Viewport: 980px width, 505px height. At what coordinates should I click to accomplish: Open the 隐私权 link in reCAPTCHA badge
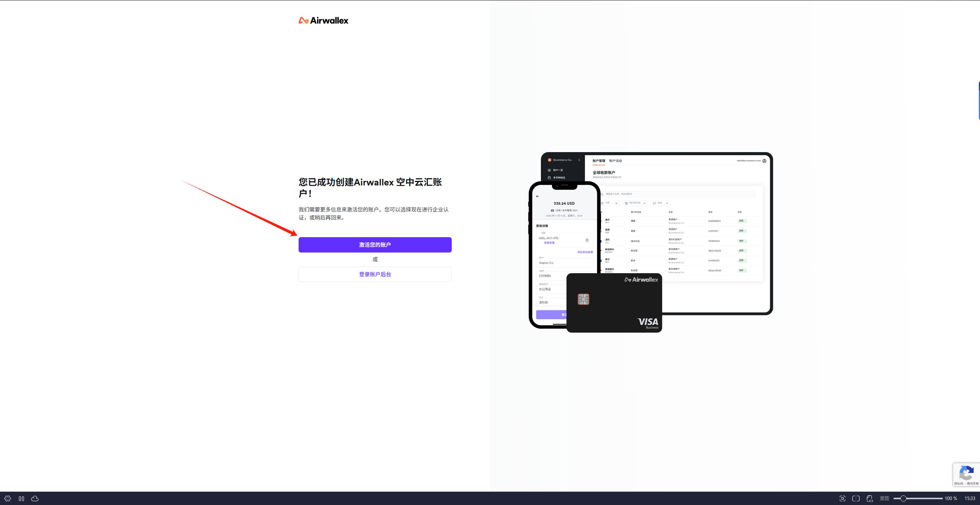(x=959, y=484)
